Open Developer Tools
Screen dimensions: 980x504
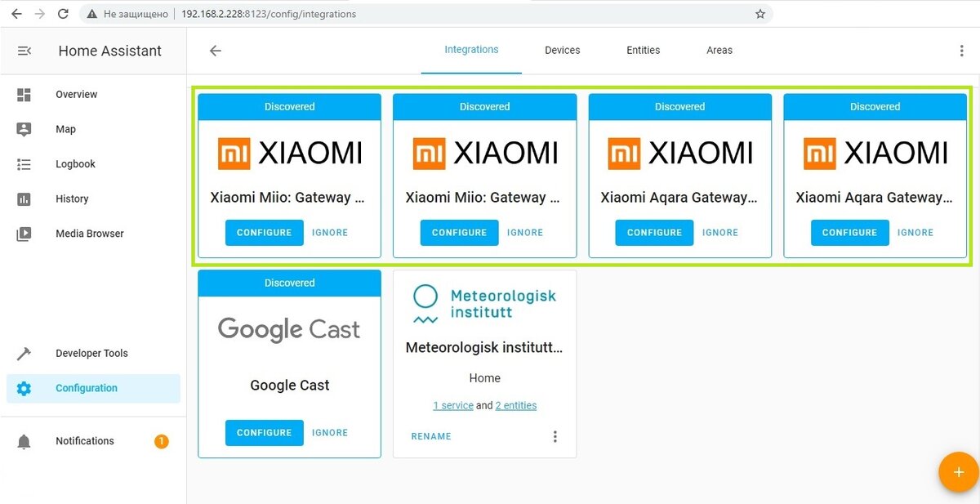tap(91, 353)
